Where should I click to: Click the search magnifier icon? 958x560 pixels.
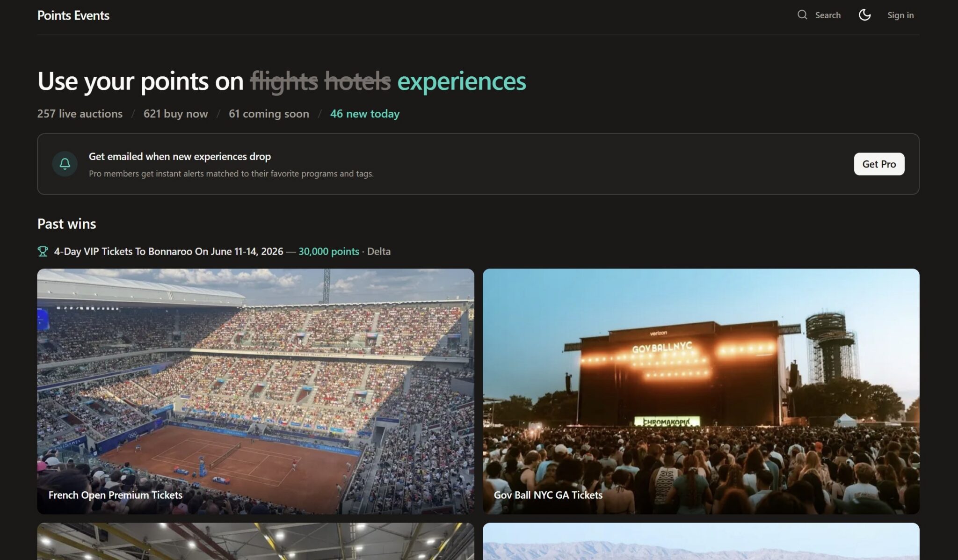coord(802,15)
